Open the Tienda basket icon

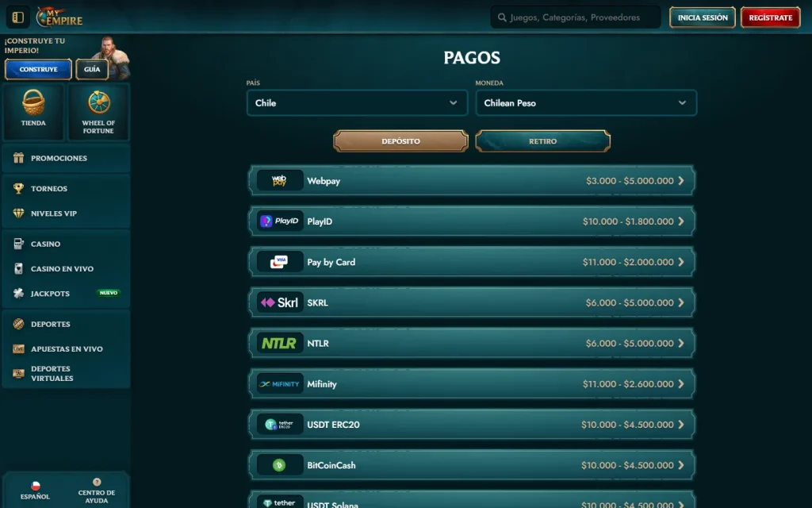click(x=33, y=102)
